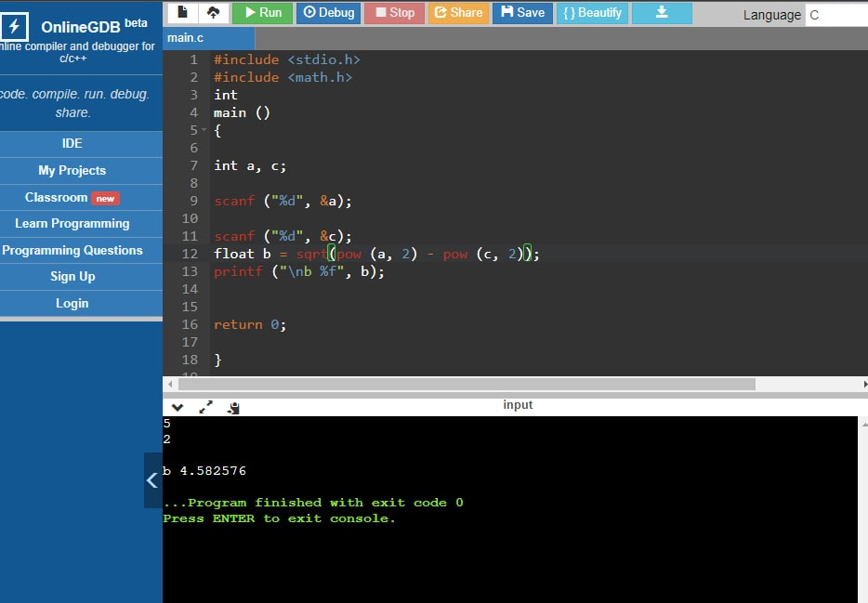This screenshot has width=868, height=603.
Task: Hide the sidebar using the left arrow handle
Action: click(x=151, y=480)
